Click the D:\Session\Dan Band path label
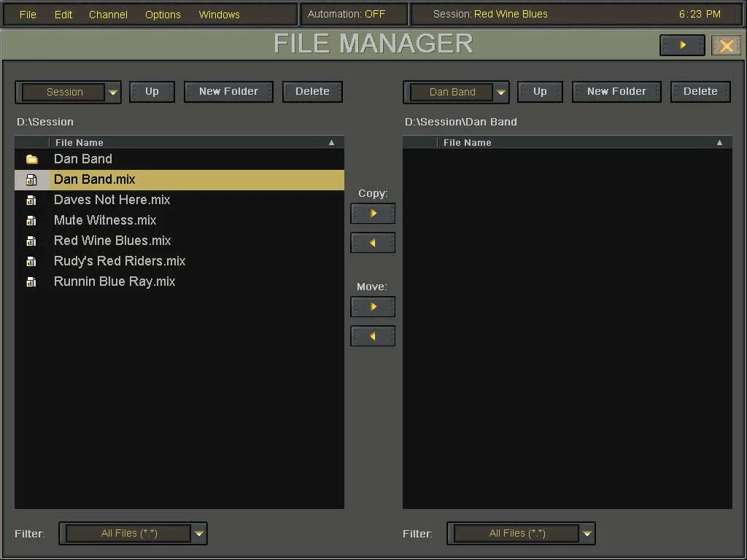Image resolution: width=747 pixels, height=560 pixels. 461,122
